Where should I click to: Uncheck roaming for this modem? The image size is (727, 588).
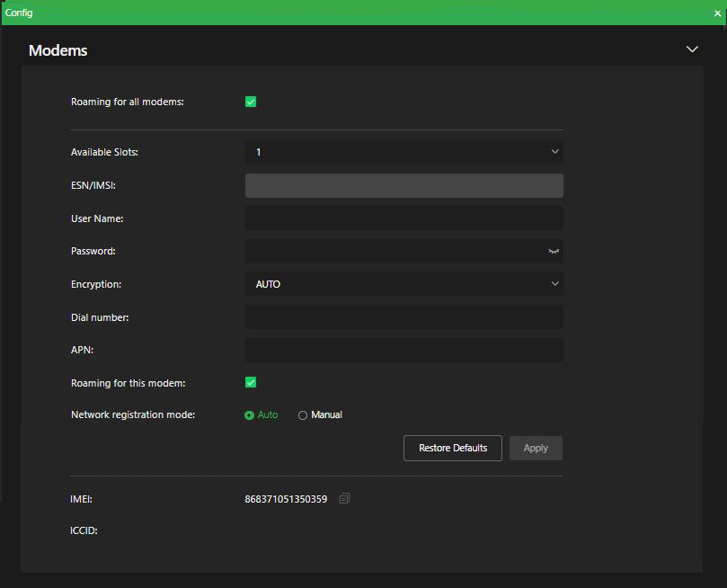(251, 382)
